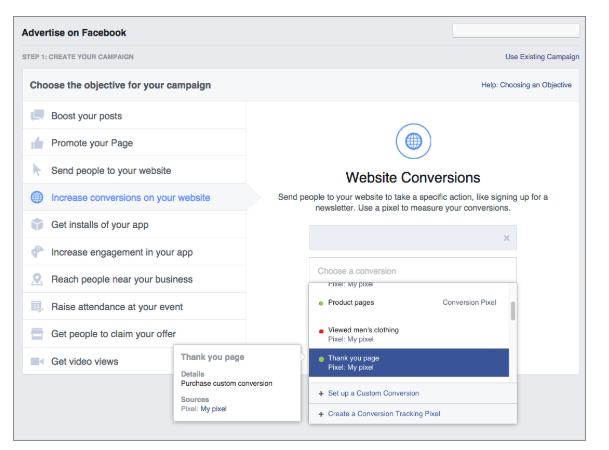Choose Raise attendance at your event
609x450 pixels.
click(x=134, y=306)
